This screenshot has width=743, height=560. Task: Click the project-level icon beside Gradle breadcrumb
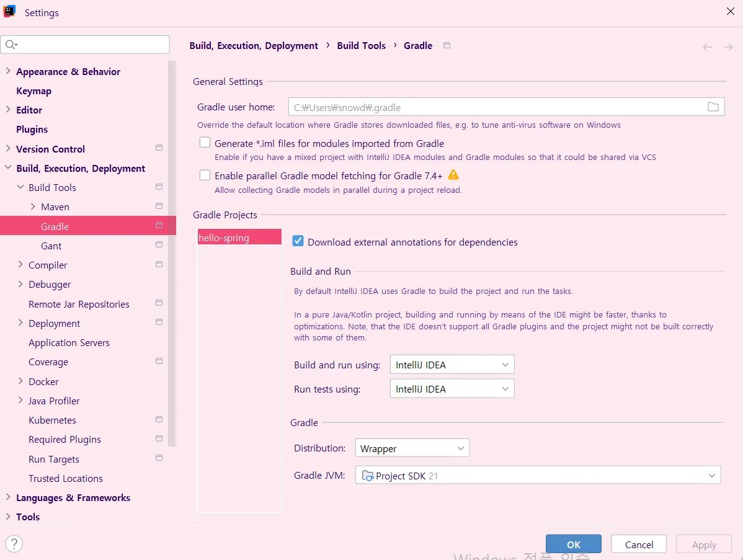pyautogui.click(x=447, y=45)
